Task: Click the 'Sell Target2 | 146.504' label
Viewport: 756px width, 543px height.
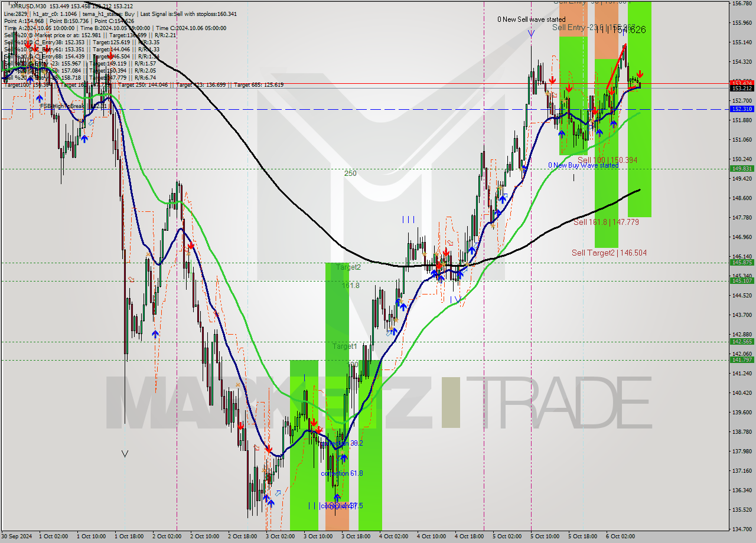Action: click(x=609, y=253)
